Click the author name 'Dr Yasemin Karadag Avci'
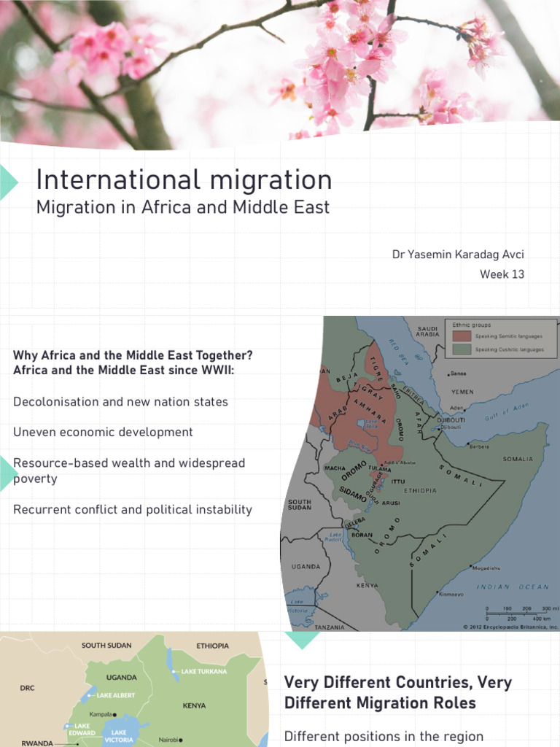This screenshot has width=560, height=747. [x=458, y=255]
